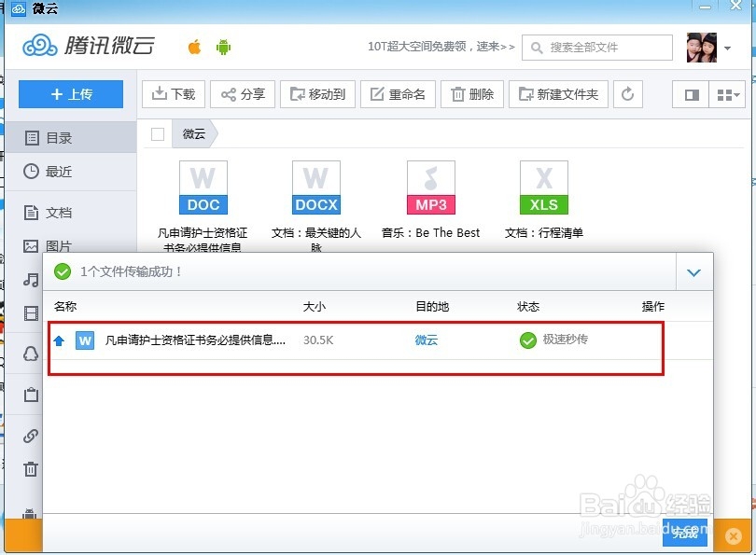
Task: Collapse the transfer panel with chevron
Action: coord(693,272)
